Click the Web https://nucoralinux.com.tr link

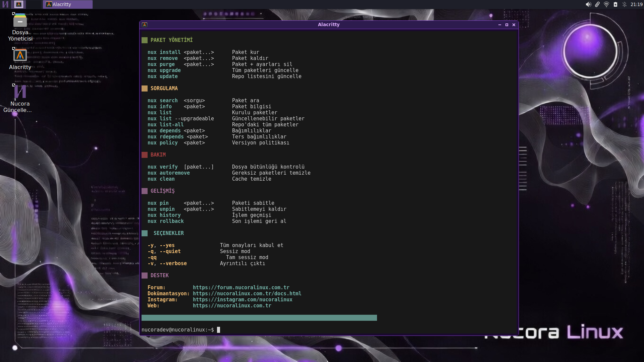232,306
